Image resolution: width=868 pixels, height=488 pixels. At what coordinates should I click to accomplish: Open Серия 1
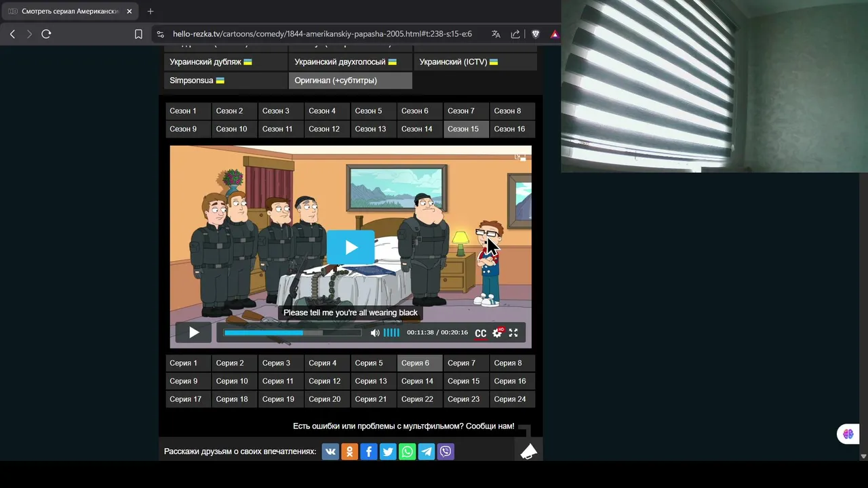[x=188, y=363]
